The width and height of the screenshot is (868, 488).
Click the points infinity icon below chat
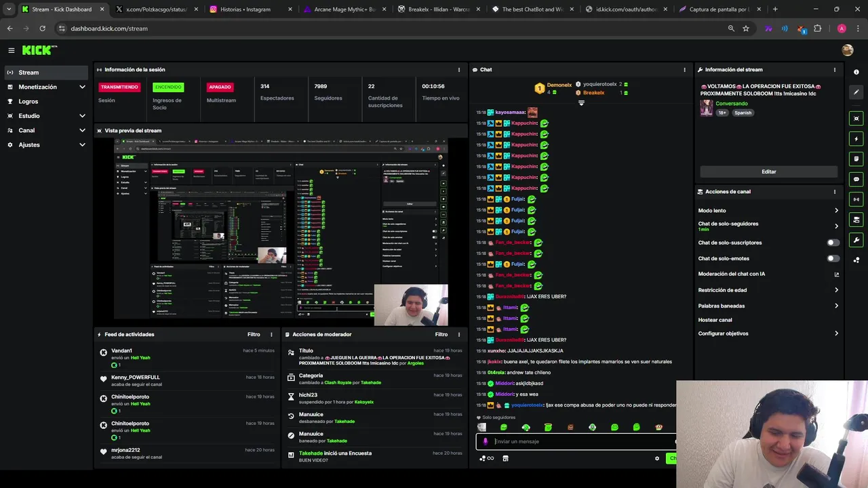tap(486, 458)
